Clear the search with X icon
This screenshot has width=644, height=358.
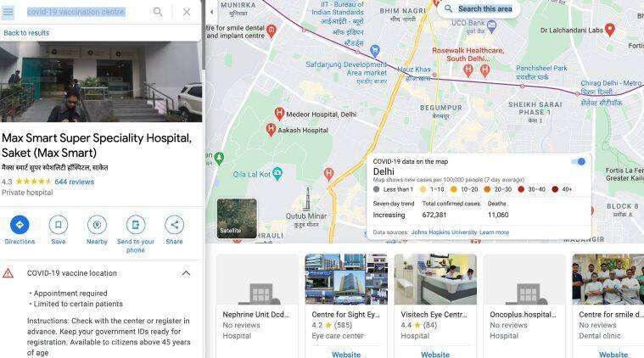pos(187,12)
